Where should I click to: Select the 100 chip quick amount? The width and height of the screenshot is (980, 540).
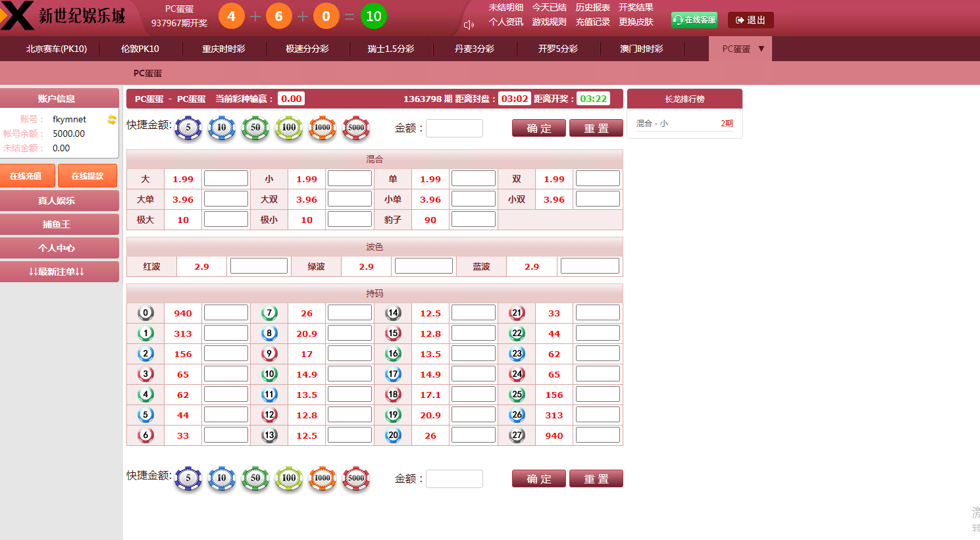tap(289, 128)
